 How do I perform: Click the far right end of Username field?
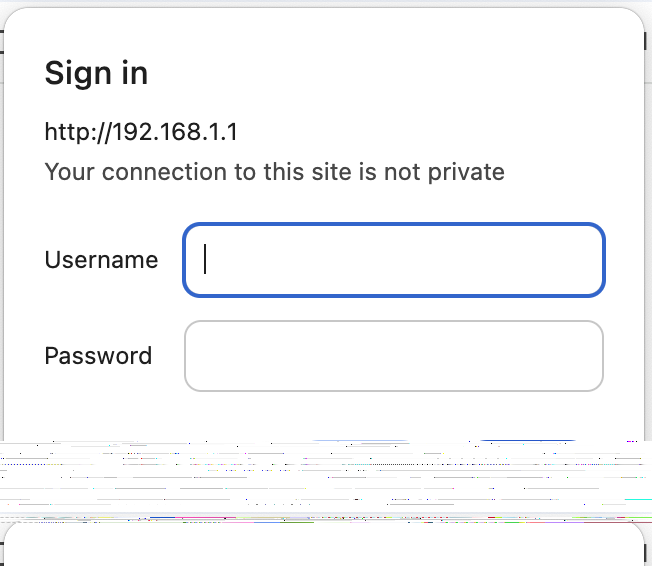(x=590, y=260)
